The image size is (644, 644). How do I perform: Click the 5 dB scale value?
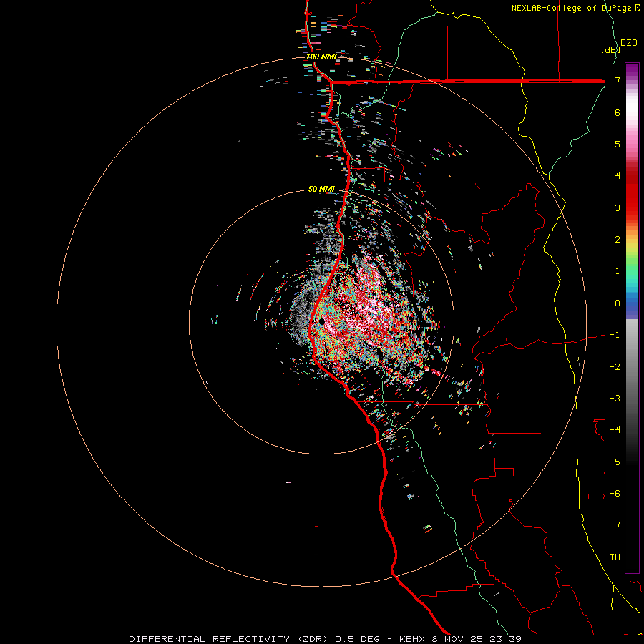[618, 144]
